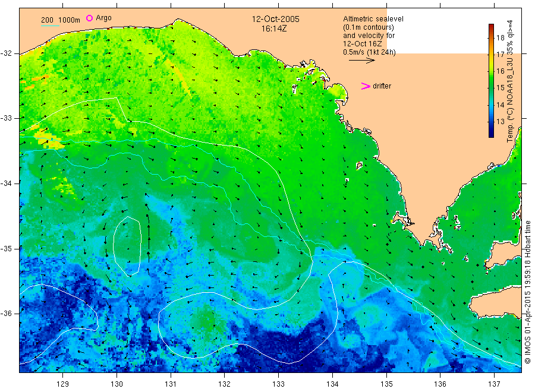The height and width of the screenshot is (392, 535).
Task: Click colorbar tick value 15
Action: point(500,88)
